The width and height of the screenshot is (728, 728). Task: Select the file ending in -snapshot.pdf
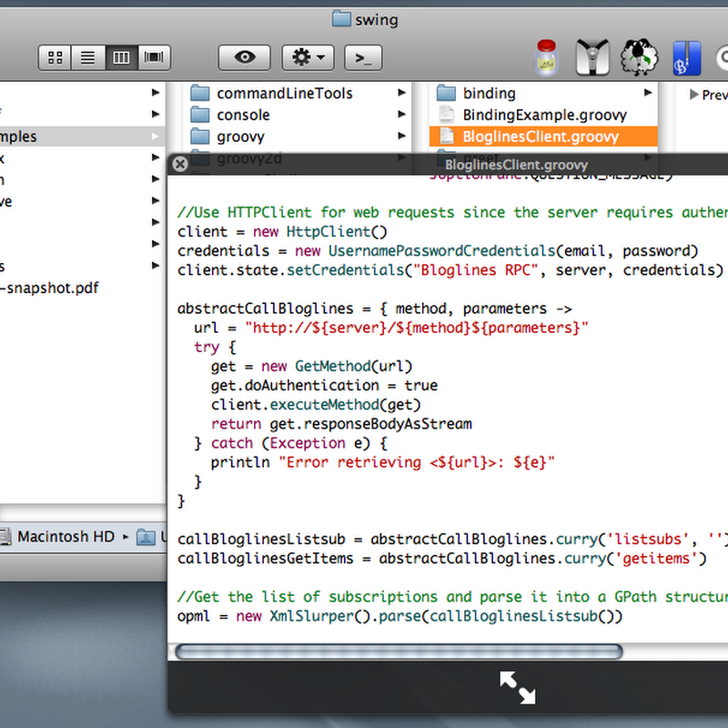[50, 288]
